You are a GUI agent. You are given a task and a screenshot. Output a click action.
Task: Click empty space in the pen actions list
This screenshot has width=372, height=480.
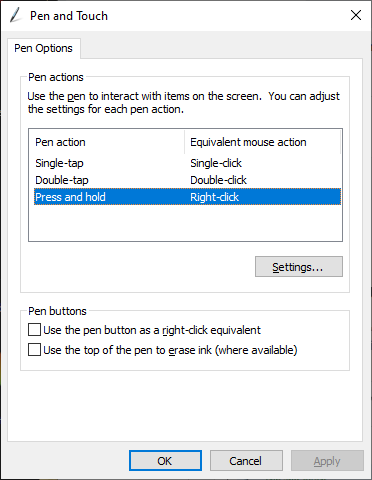[185, 223]
